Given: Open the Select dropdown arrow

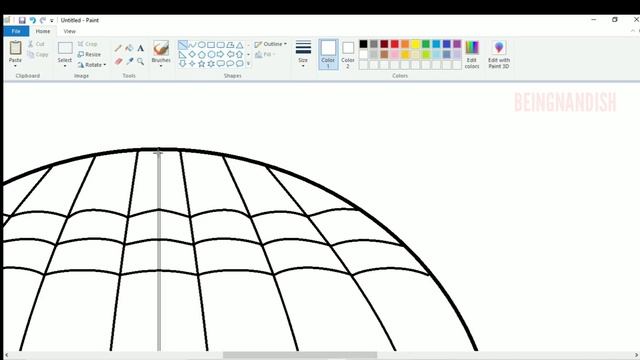Looking at the screenshot, I should pyautogui.click(x=65, y=66).
